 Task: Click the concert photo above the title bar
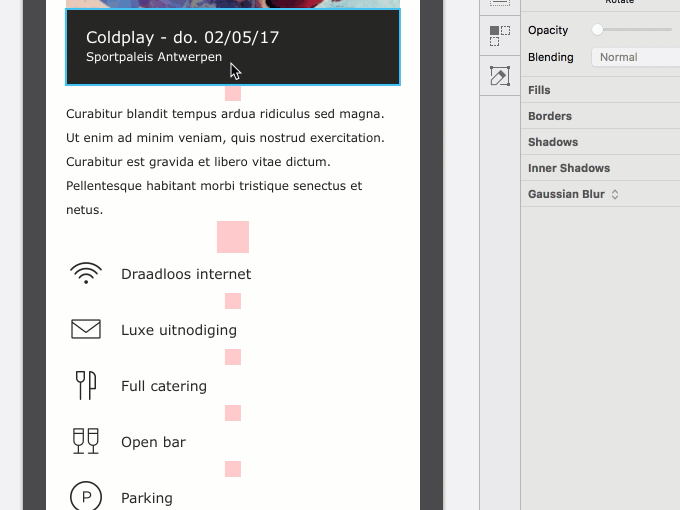(233, 4)
